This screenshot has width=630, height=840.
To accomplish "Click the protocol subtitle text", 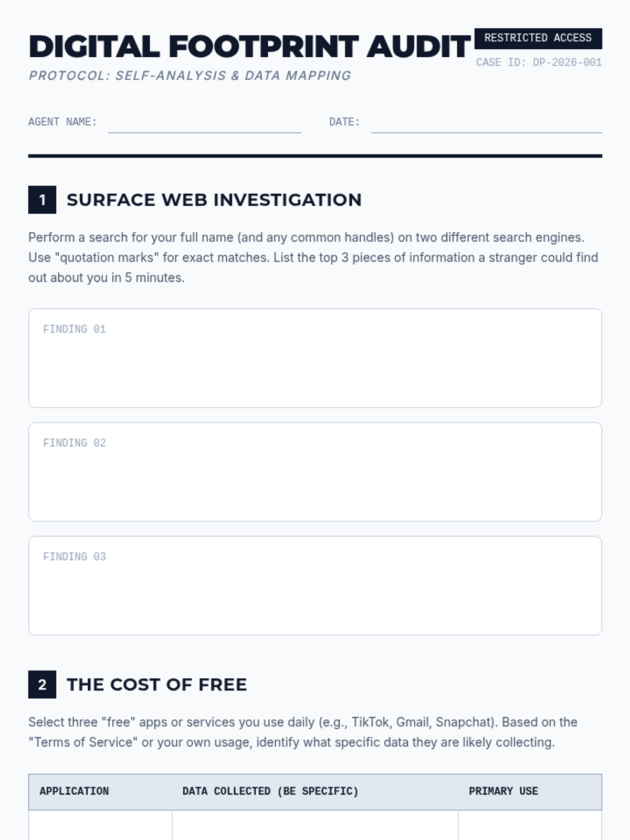I will pyautogui.click(x=190, y=76).
